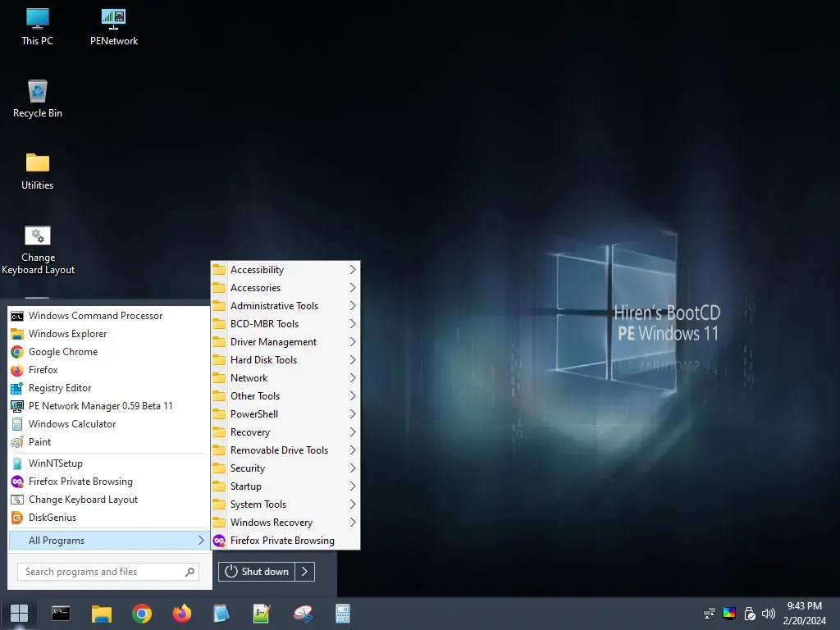The image size is (840, 630).
Task: Launch Google Chrome from Start menu list
Action: pyautogui.click(x=109, y=352)
